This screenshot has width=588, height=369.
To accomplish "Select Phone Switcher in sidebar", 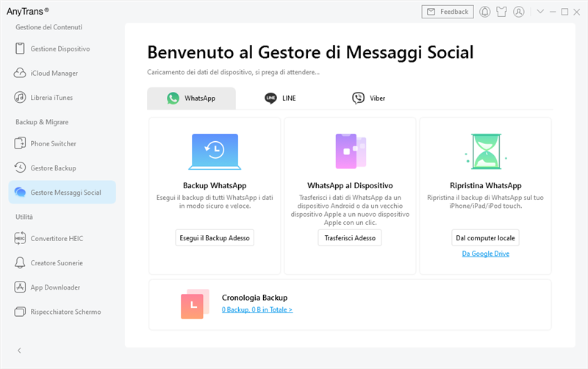I will pos(62,143).
